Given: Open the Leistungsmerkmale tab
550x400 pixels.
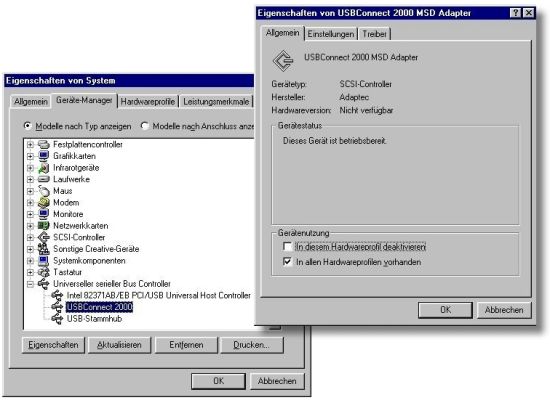Looking at the screenshot, I should [216, 102].
